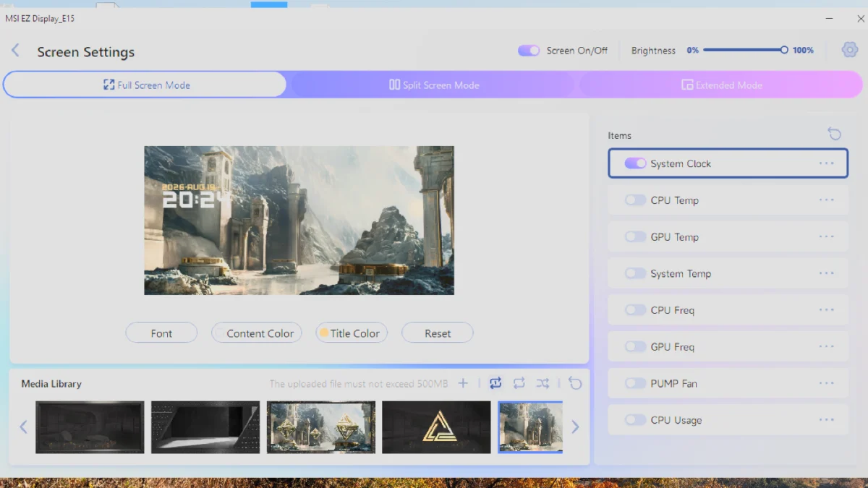This screenshot has height=488, width=868.
Task: Switch to Split Screen Mode tab
Action: [434, 85]
